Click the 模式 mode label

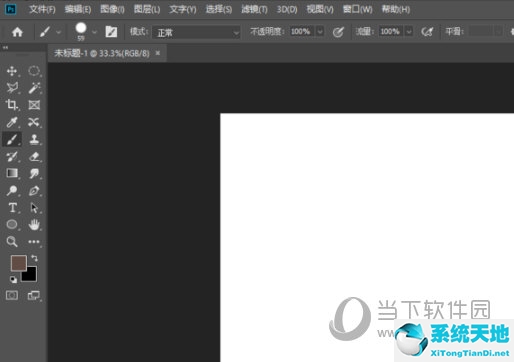pyautogui.click(x=139, y=32)
